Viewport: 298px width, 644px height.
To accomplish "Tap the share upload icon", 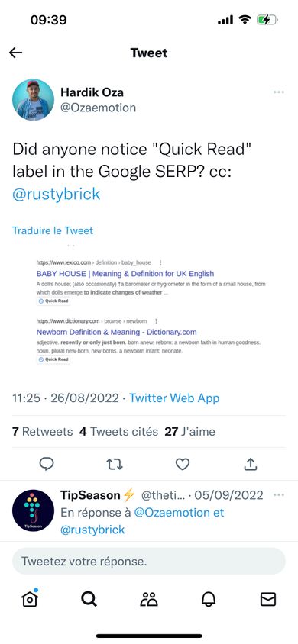I will [x=251, y=464].
